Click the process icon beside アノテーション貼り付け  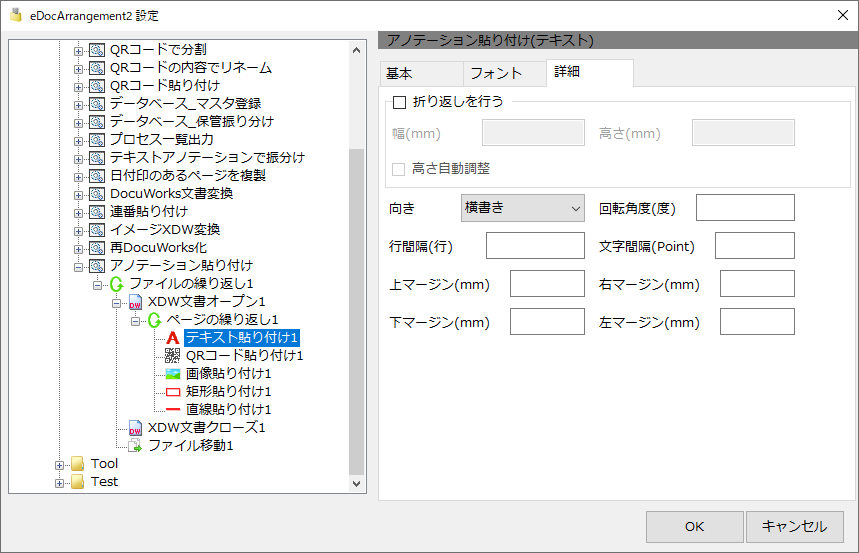(x=97, y=266)
